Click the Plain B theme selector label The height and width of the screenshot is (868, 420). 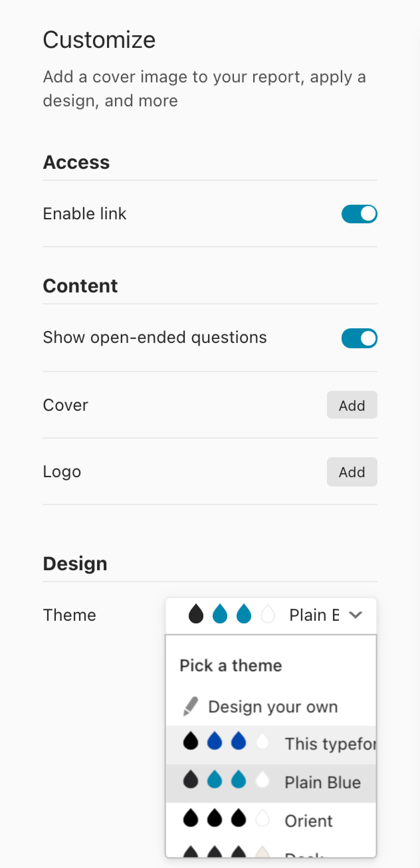[314, 615]
